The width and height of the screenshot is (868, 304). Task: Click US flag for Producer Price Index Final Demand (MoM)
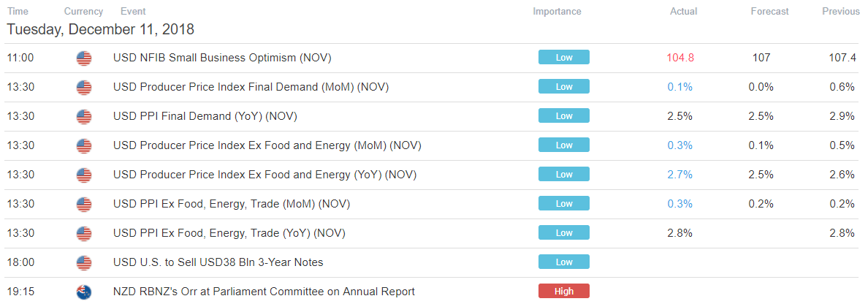(83, 87)
